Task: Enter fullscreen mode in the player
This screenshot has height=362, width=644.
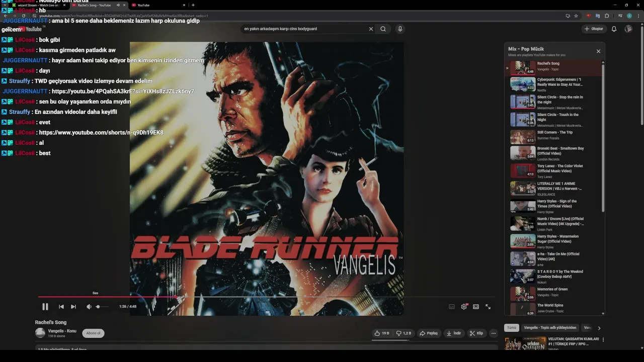Action: tap(488, 307)
